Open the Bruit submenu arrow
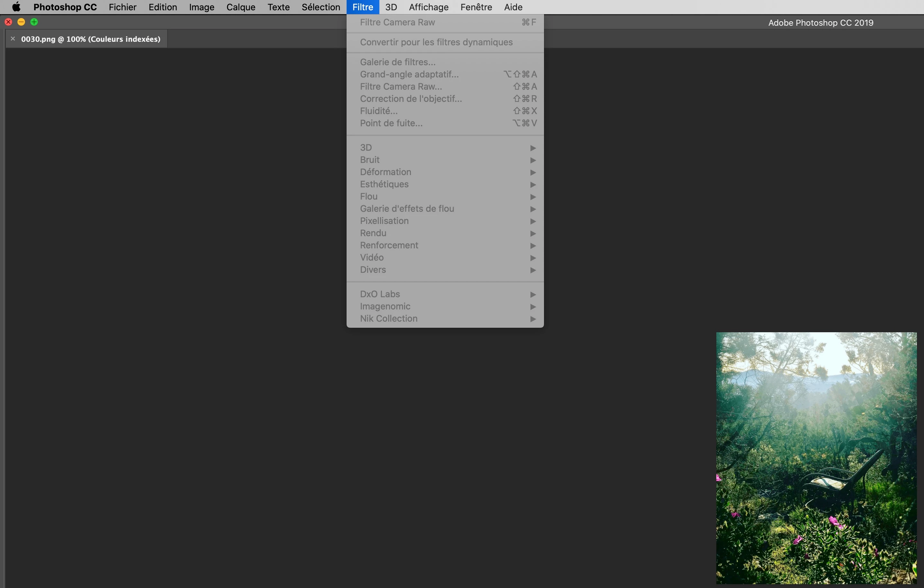The width and height of the screenshot is (924, 588). 533,160
